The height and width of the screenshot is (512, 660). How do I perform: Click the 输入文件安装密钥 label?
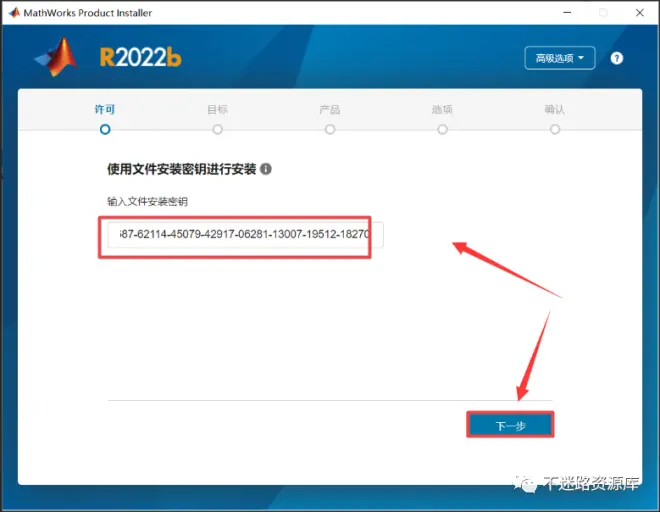[147, 202]
